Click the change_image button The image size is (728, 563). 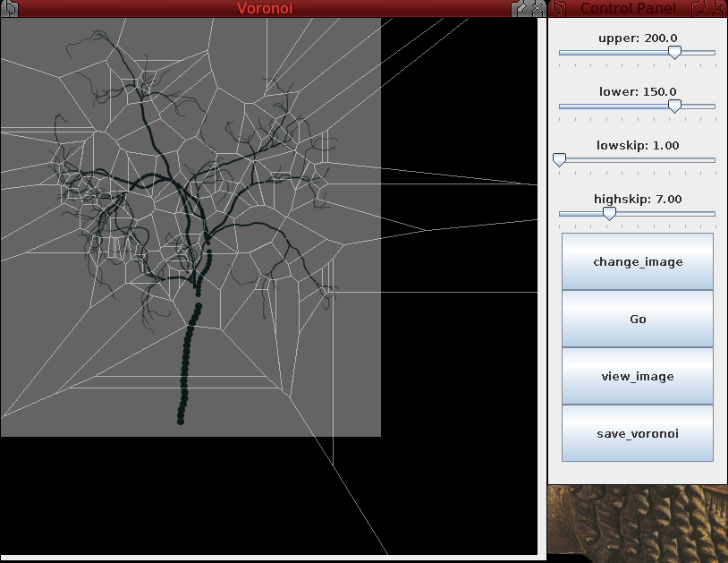click(637, 261)
